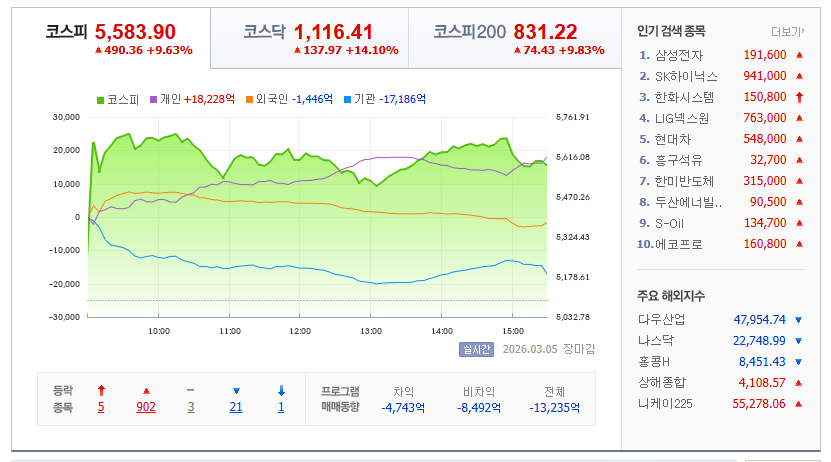Click the unchanged dash icon in 등락 row
Screen dimensions: 831x462
pos(191,390)
